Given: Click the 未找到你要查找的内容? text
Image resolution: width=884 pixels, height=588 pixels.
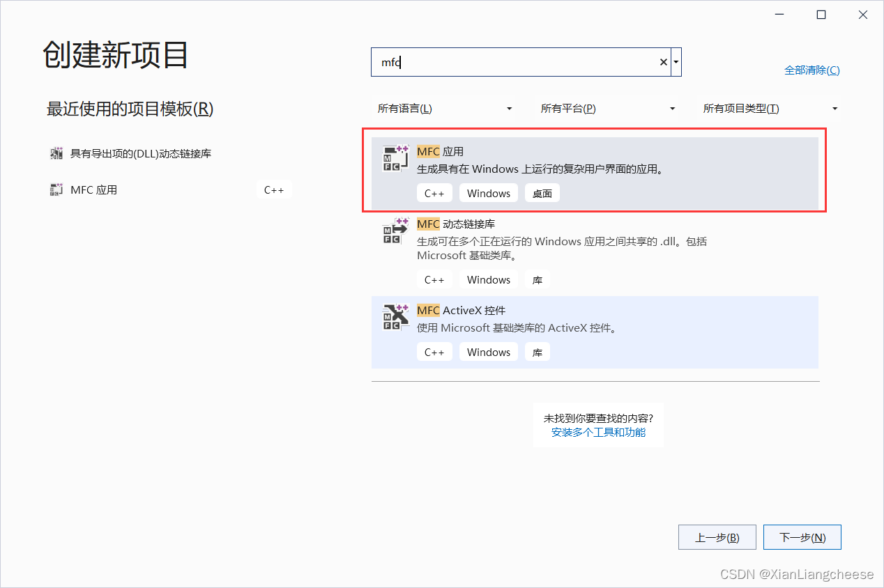Looking at the screenshot, I should coord(598,418).
